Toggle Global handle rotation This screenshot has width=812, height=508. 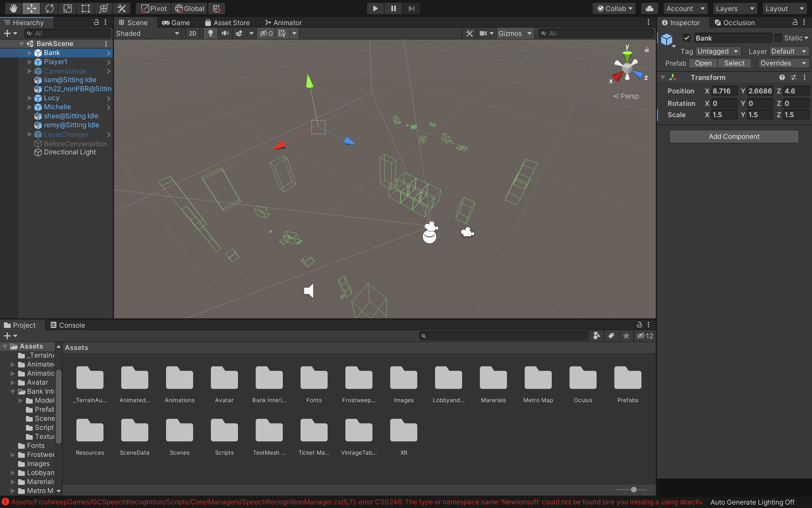(x=189, y=8)
